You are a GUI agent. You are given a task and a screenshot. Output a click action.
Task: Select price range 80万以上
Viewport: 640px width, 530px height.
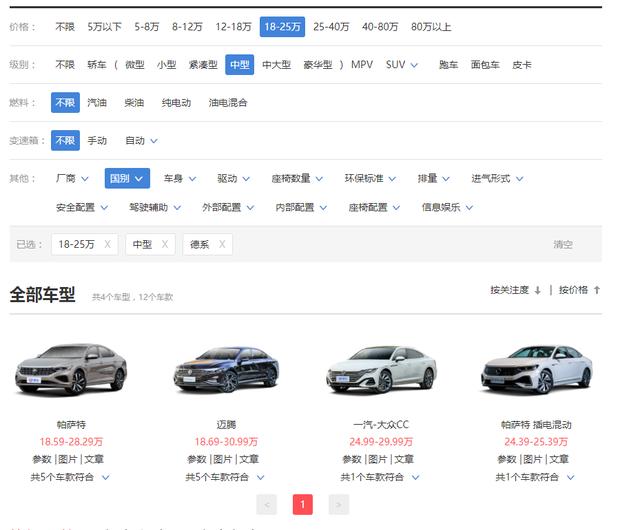tap(431, 27)
